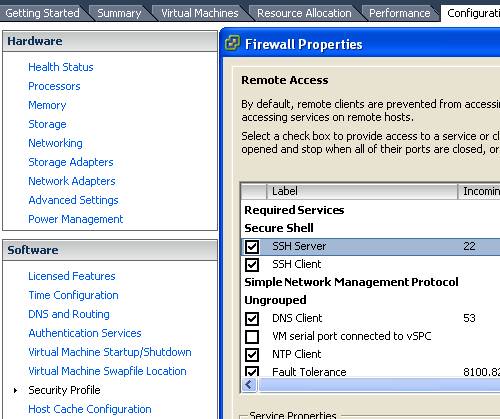Open the Networking link
This screenshot has width=500, height=419.
point(55,143)
